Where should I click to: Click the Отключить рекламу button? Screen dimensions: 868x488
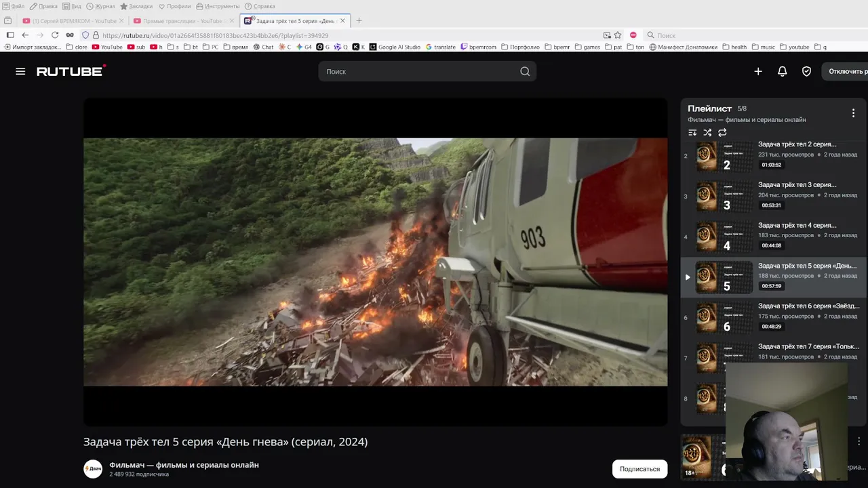845,71
